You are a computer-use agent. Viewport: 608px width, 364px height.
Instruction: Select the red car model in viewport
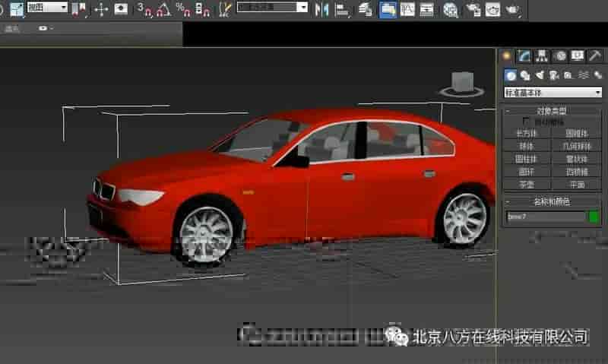291,186
